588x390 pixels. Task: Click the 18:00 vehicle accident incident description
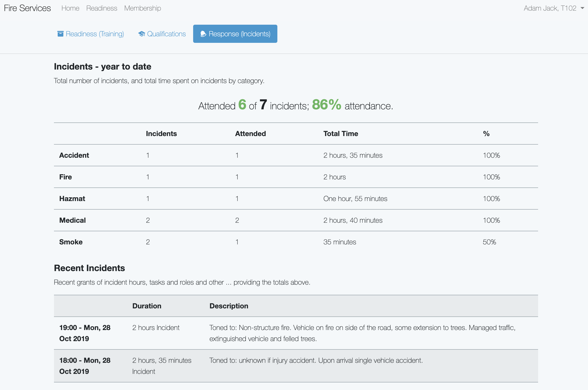click(x=316, y=360)
